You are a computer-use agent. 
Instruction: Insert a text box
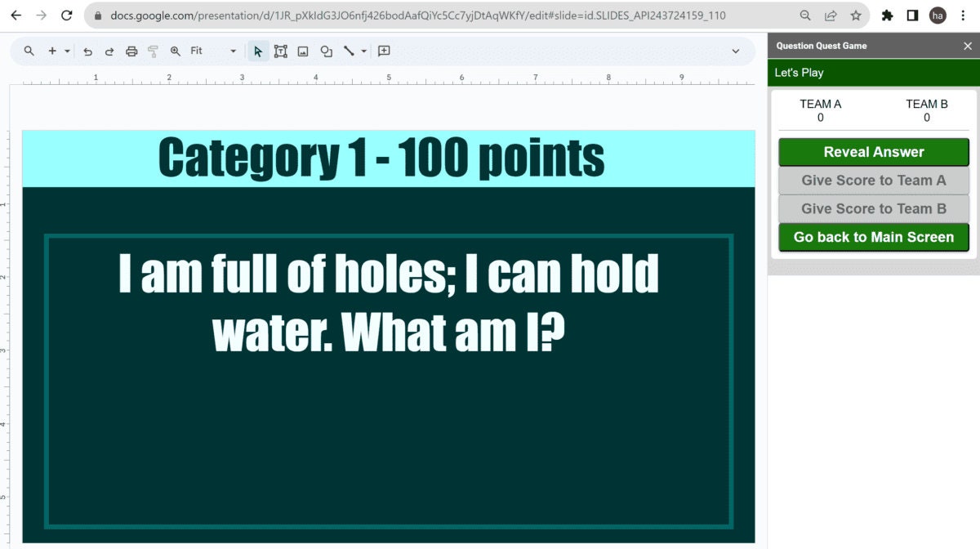coord(280,51)
